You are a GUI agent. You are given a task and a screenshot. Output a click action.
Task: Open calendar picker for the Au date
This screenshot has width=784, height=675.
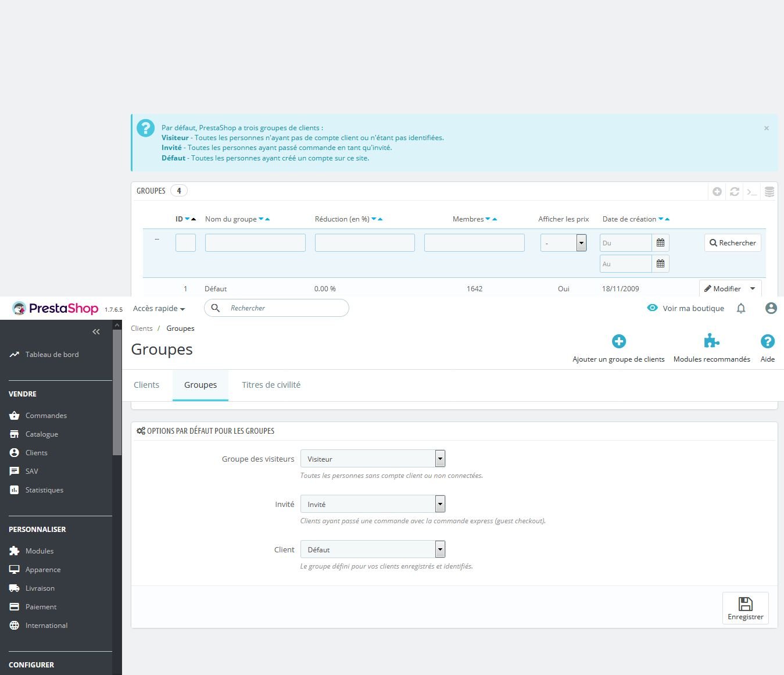pyautogui.click(x=660, y=264)
